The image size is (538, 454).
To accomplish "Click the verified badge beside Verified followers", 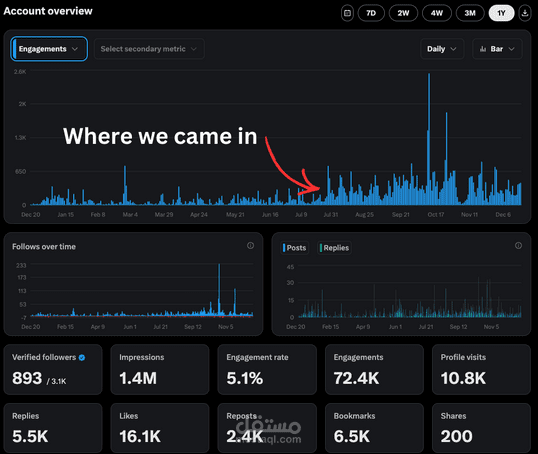I will click(x=82, y=358).
